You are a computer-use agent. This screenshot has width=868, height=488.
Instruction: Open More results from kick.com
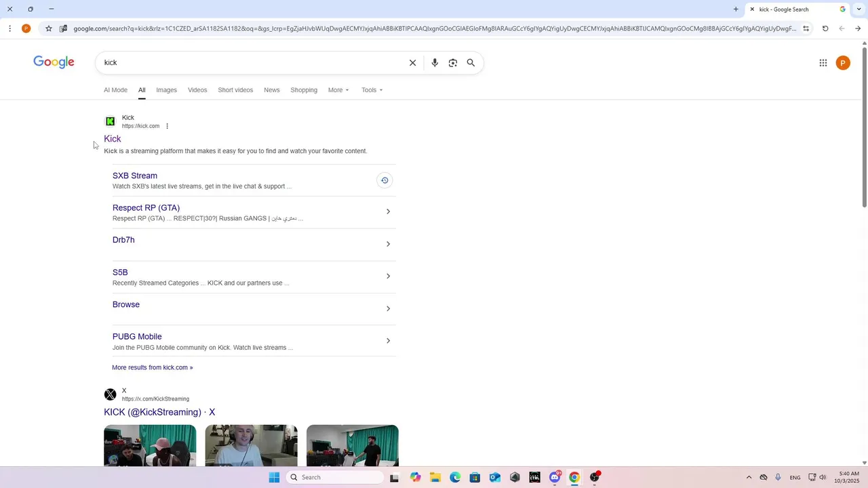(153, 367)
